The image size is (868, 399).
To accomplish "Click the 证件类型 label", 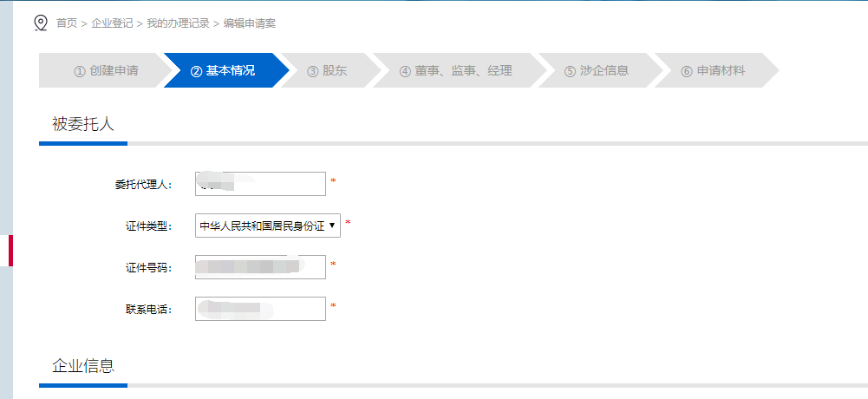I will [149, 226].
